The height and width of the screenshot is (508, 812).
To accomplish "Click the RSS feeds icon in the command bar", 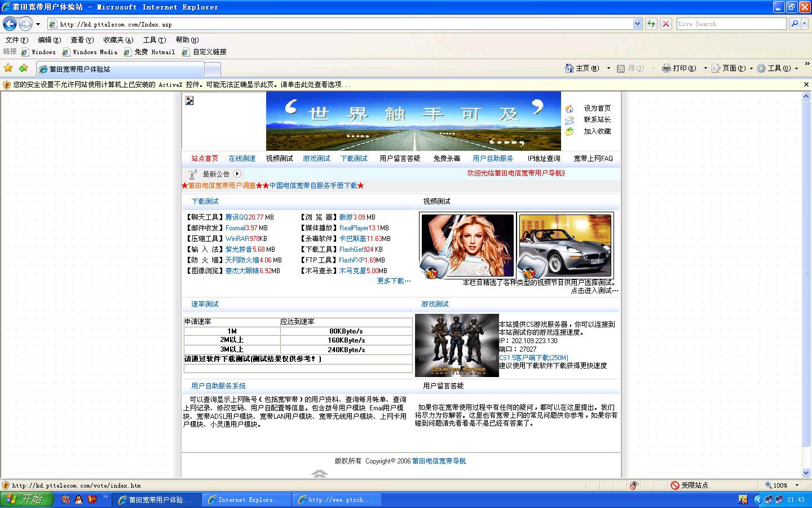I will click(x=621, y=68).
